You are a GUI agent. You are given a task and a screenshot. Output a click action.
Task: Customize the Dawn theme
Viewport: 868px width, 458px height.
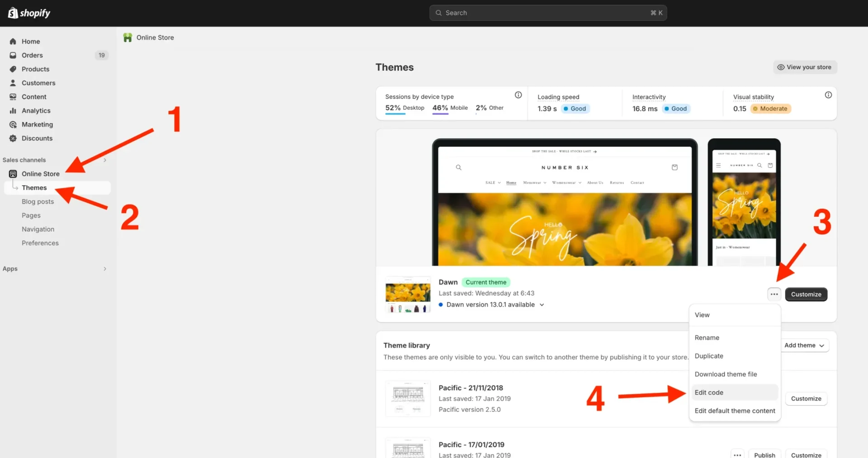pos(806,294)
